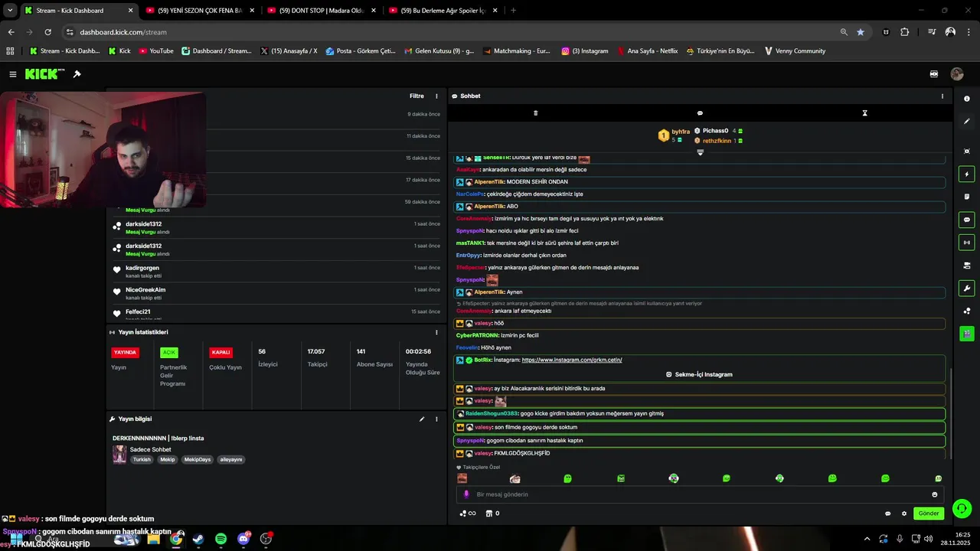Screen dimensions: 980x551
Task: Click the Sekme-İçi Instagram button
Action: [x=699, y=375]
